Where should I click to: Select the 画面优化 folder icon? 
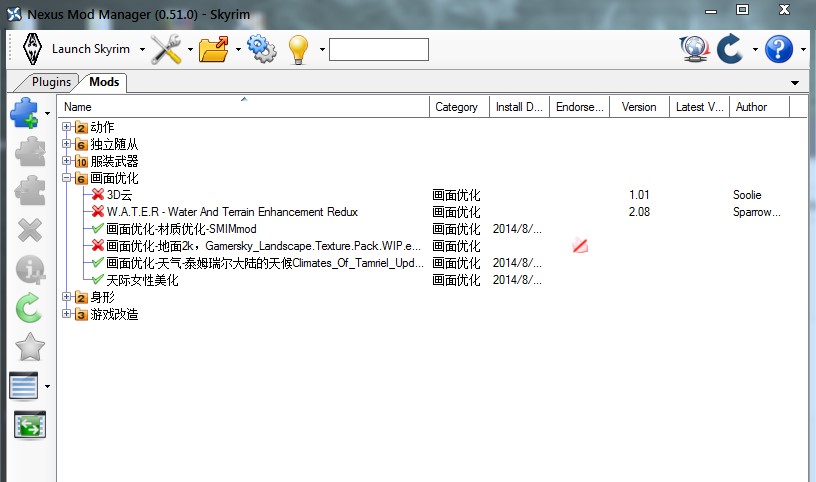point(81,179)
